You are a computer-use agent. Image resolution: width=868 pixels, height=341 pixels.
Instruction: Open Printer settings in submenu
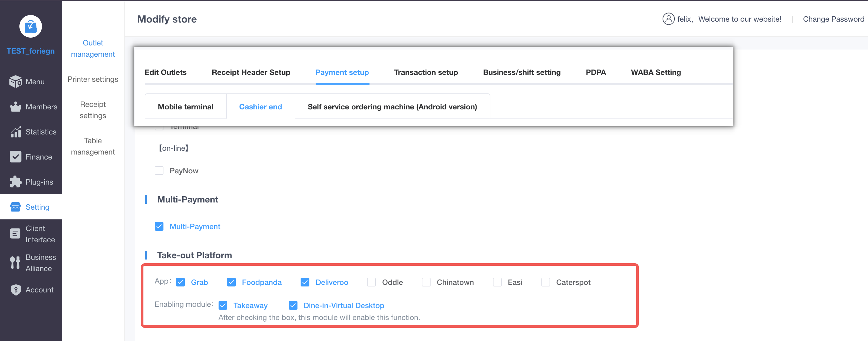pyautogui.click(x=93, y=79)
